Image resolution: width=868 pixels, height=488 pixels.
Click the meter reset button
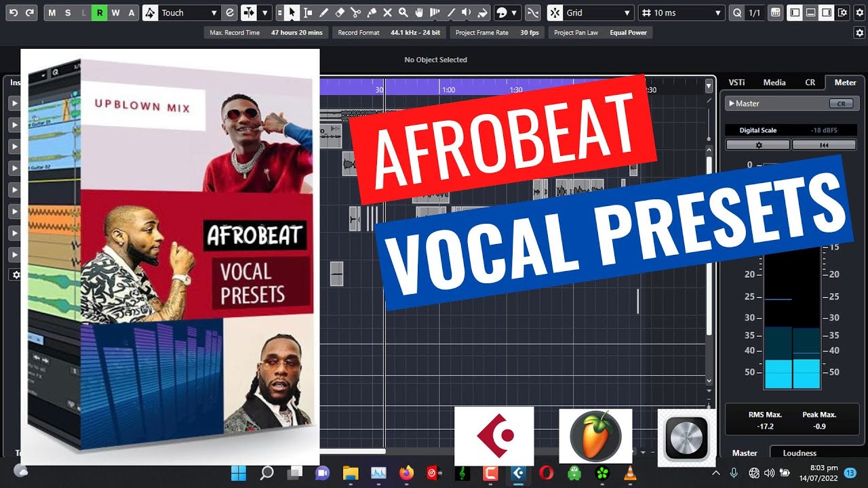pos(824,145)
